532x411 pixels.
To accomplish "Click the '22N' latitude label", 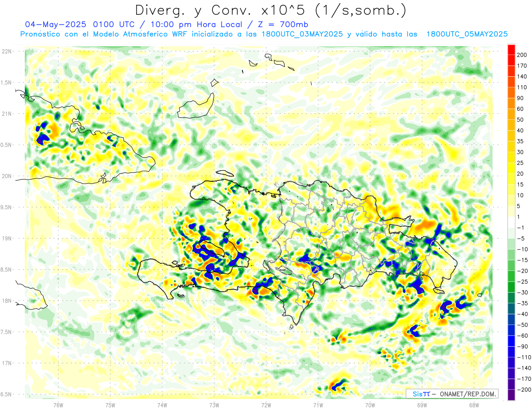I will tap(7, 51).
